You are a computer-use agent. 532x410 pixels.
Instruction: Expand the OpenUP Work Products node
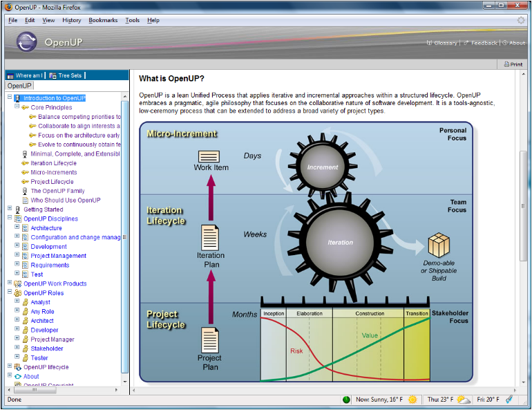click(10, 282)
